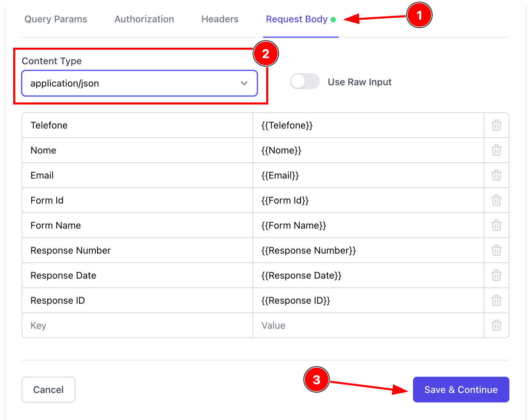The width and height of the screenshot is (529, 420).
Task: Click the empty Key input field
Action: pyautogui.click(x=137, y=325)
